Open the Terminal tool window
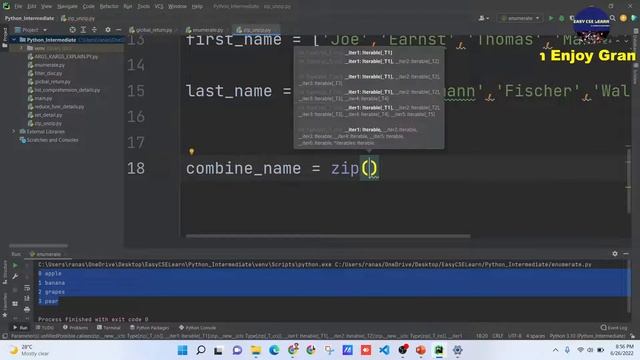This screenshot has width=640, height=360. [109, 328]
